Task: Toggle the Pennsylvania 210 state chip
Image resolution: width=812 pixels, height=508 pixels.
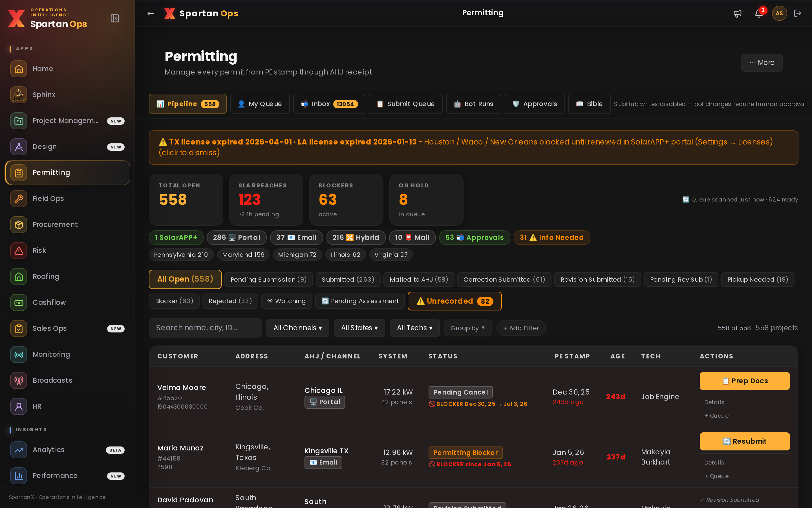Action: pyautogui.click(x=181, y=255)
